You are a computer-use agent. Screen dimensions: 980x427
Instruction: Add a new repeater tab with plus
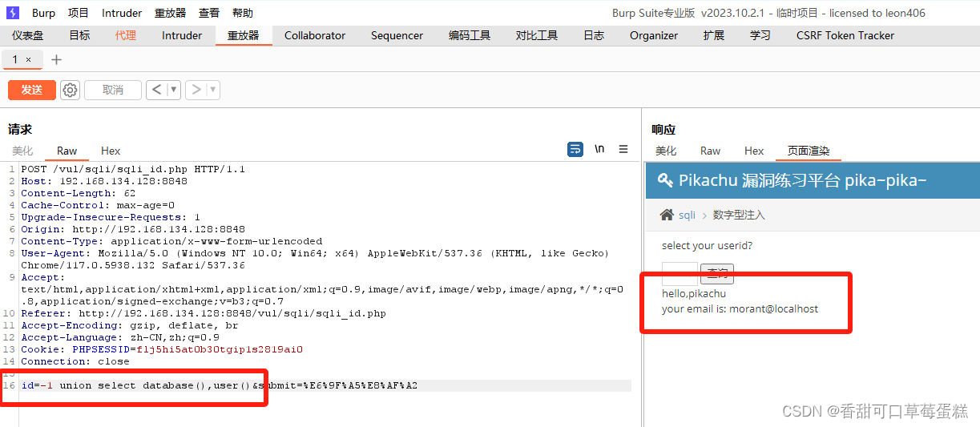pyautogui.click(x=56, y=60)
